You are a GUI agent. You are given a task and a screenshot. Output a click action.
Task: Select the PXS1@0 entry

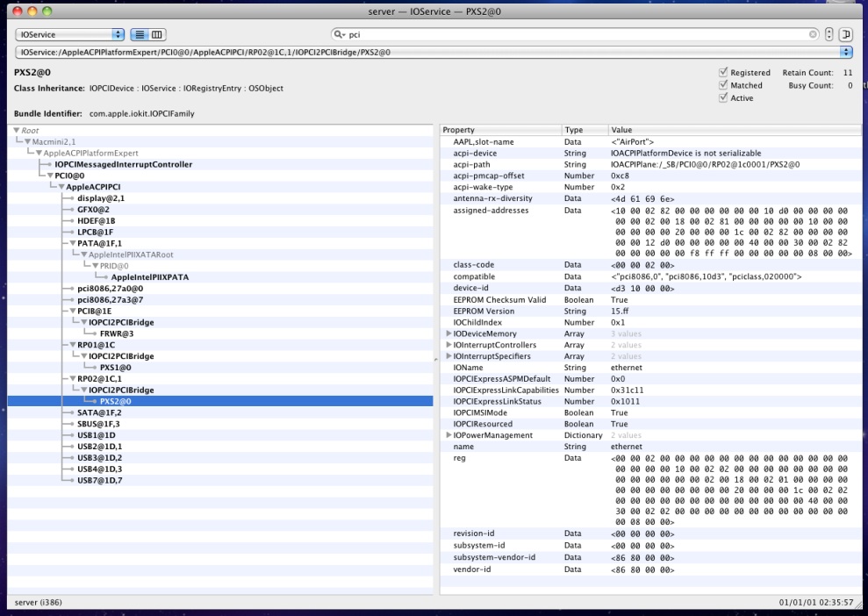115,367
